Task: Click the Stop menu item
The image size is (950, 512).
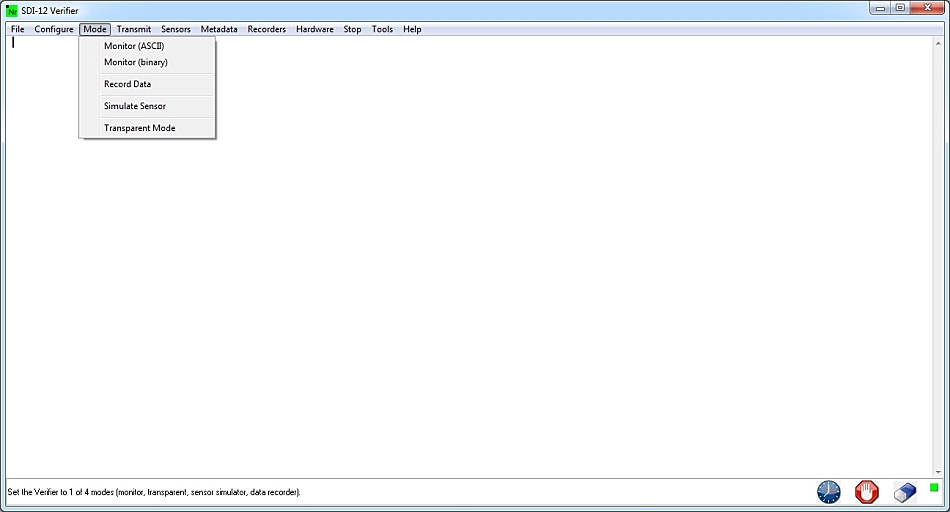Action: point(352,29)
